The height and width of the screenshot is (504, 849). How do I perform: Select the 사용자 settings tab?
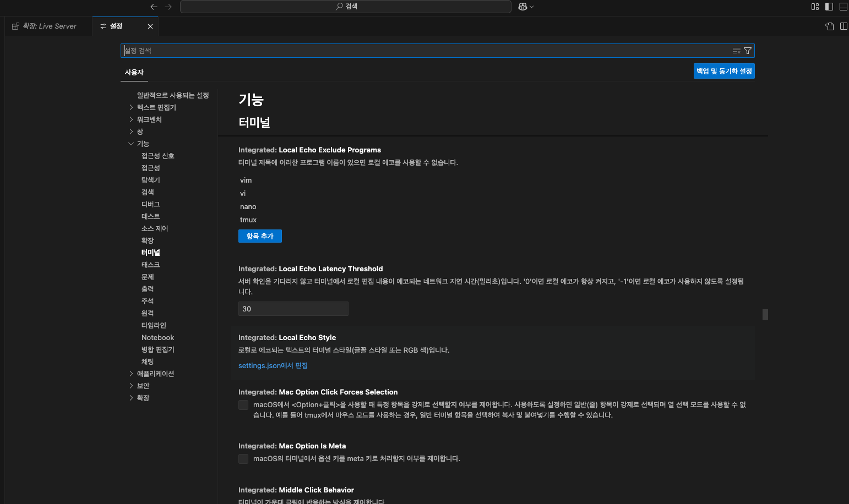134,72
